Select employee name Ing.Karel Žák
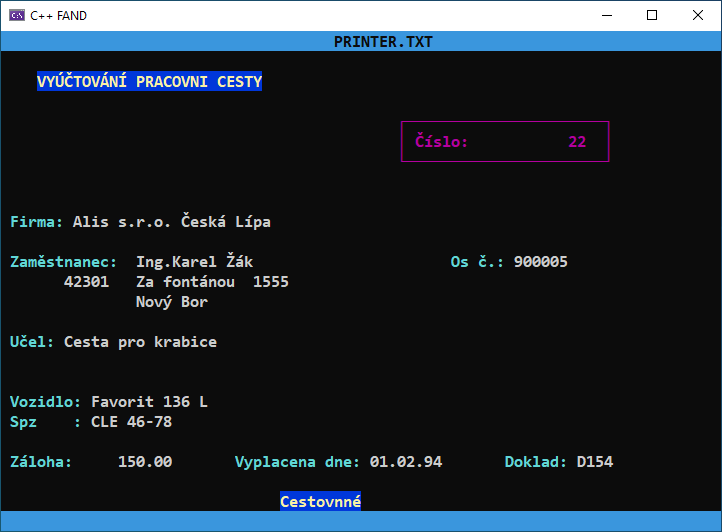The width and height of the screenshot is (722, 532). 194,262
